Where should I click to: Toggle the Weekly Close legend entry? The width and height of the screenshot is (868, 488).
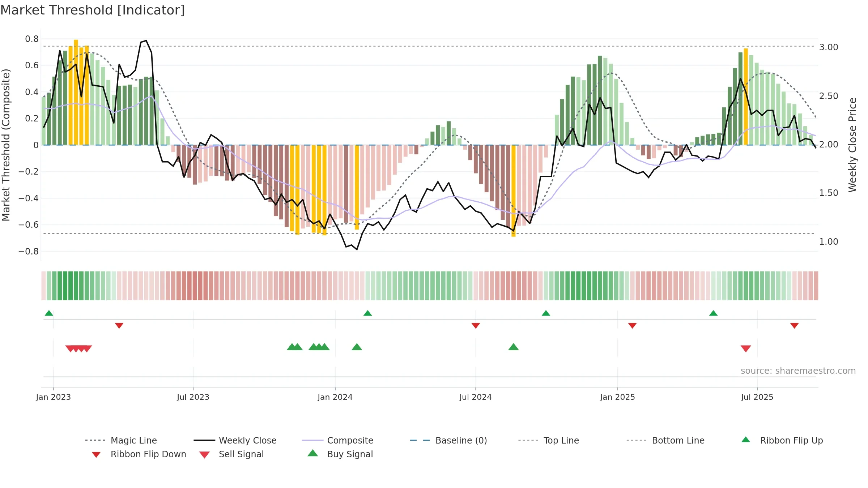(235, 440)
